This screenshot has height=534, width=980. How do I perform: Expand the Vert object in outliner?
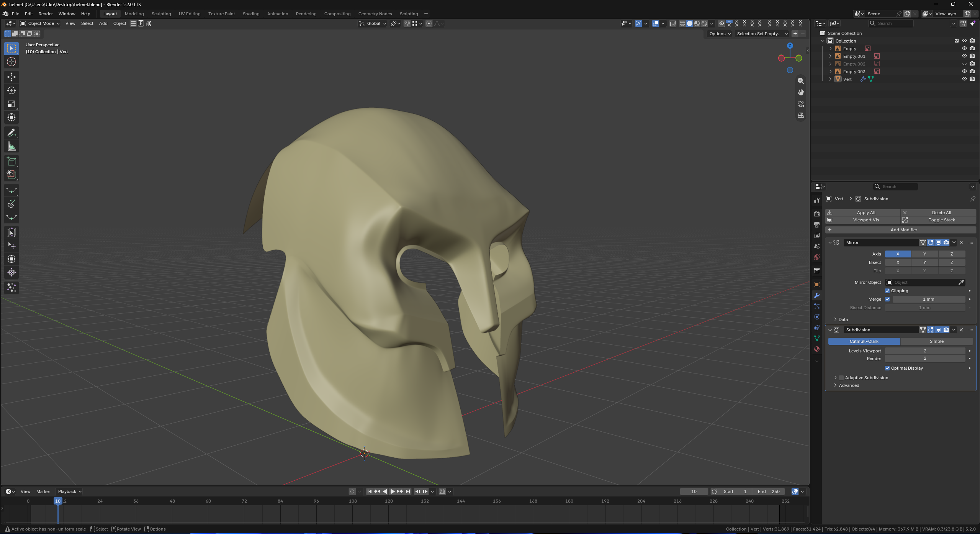830,79
